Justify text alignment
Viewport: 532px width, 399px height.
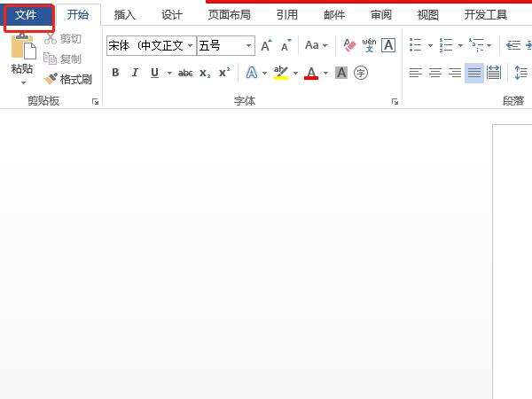point(474,73)
